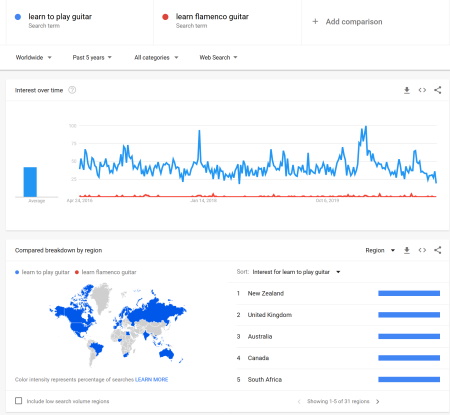The image size is (450, 415).
Task: Expand the Region selector dropdown
Action: (x=380, y=250)
